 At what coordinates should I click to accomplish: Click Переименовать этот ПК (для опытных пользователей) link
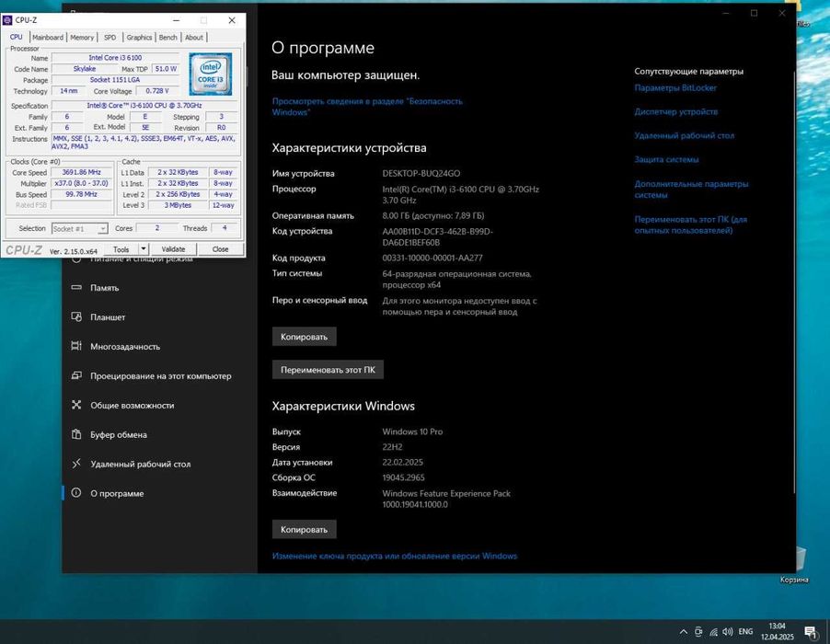691,224
